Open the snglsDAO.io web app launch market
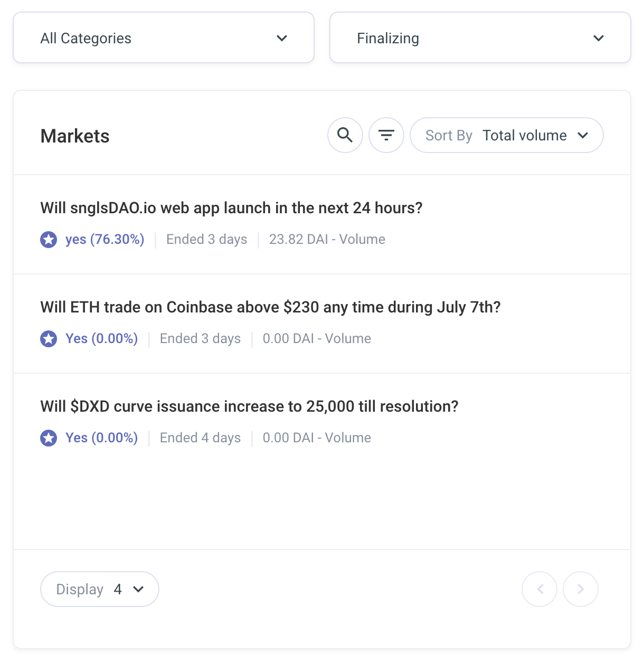The image size is (644, 664). pyautogui.click(x=231, y=207)
